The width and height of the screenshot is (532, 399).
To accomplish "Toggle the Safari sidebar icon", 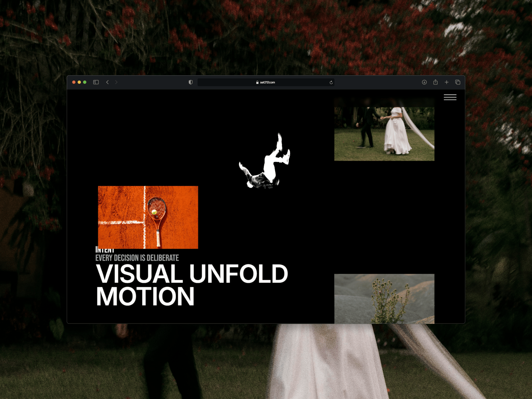I will 96,82.
